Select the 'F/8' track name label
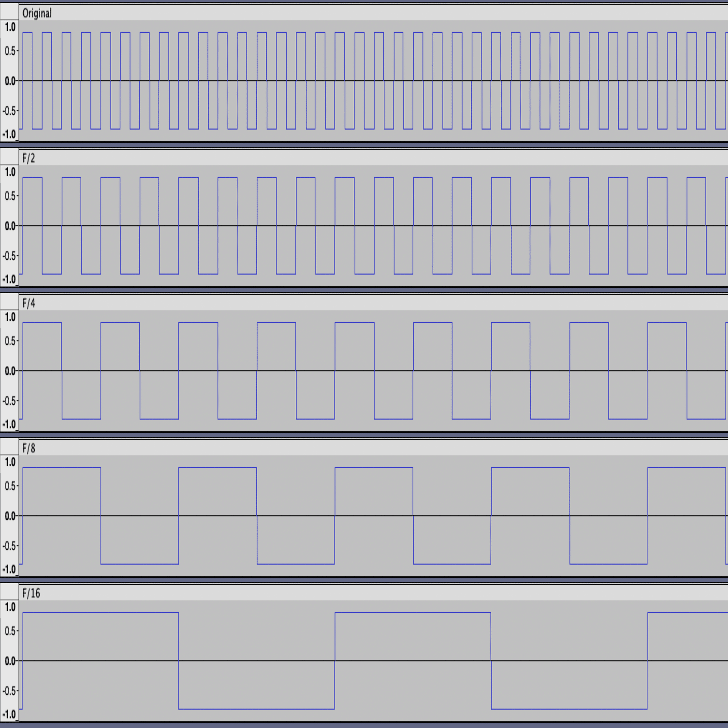Image resolution: width=728 pixels, height=728 pixels. (29, 449)
